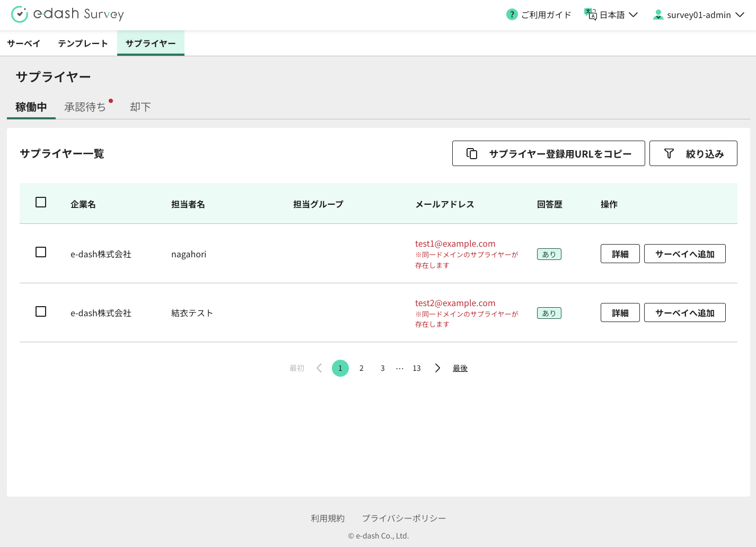This screenshot has width=756, height=547.
Task: Open the サーベイ navigation tab
Action: (x=24, y=43)
